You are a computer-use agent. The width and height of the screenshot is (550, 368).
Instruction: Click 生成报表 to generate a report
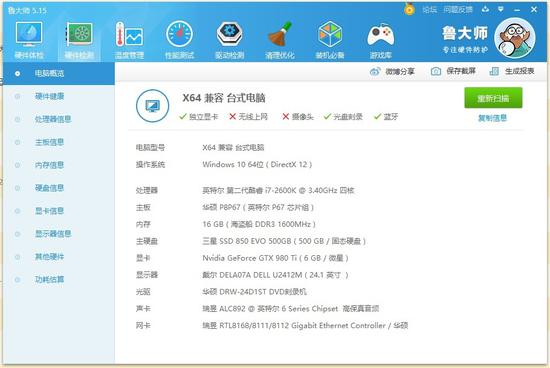(x=512, y=71)
